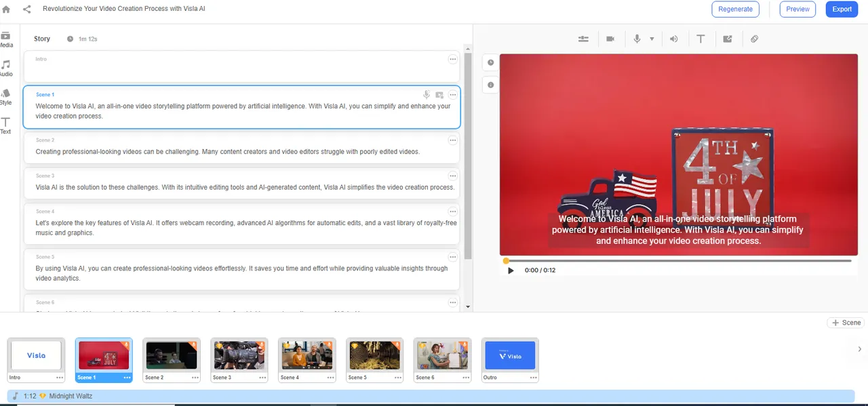Open dropdown arrow next to microphone
Screen dimensions: 868x406
(x=652, y=39)
